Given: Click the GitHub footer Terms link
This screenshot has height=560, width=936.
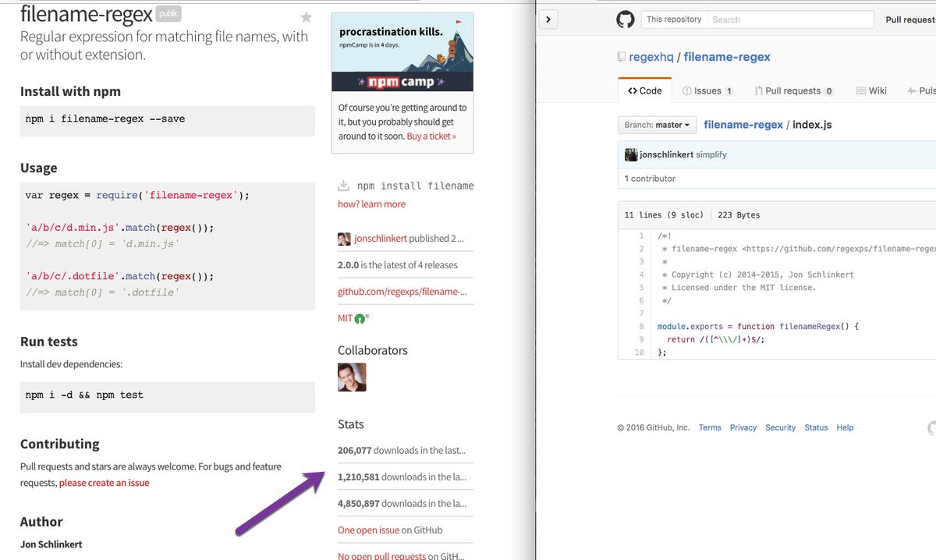Looking at the screenshot, I should coord(710,427).
